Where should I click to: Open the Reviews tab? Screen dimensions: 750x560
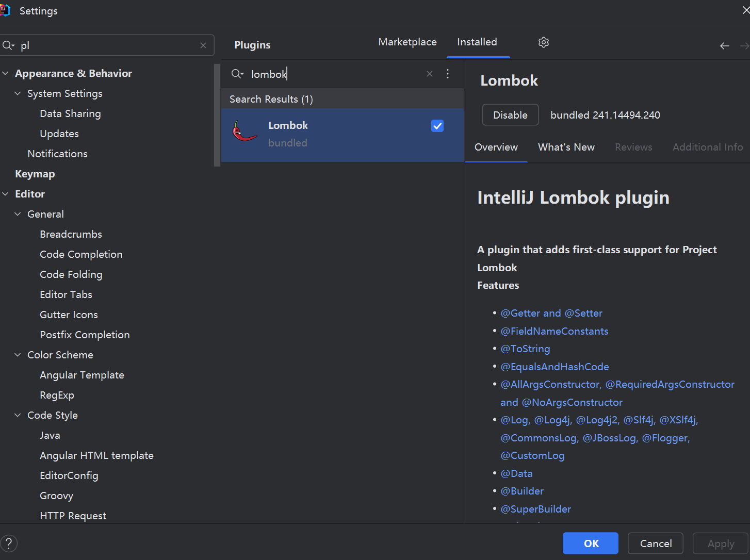633,147
